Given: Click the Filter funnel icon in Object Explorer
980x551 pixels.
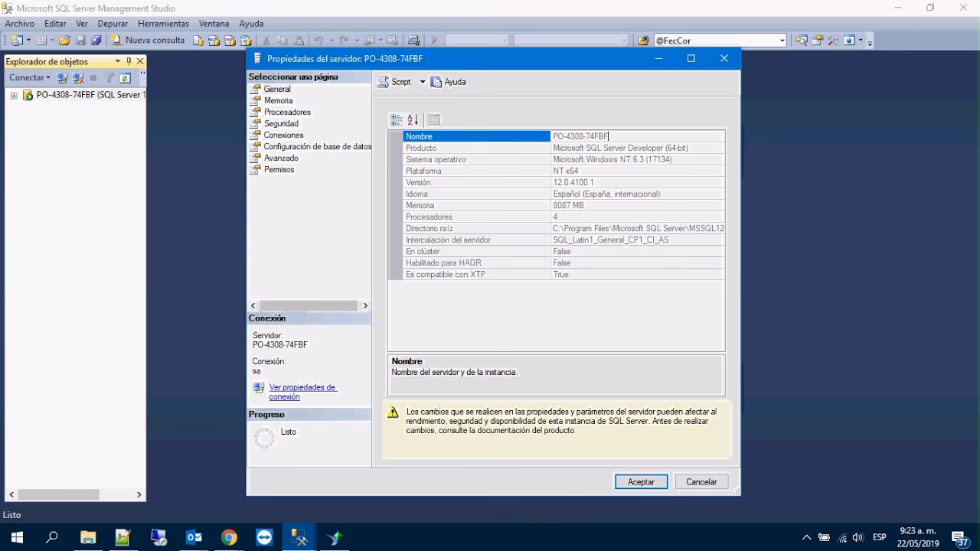Looking at the screenshot, I should click(109, 78).
